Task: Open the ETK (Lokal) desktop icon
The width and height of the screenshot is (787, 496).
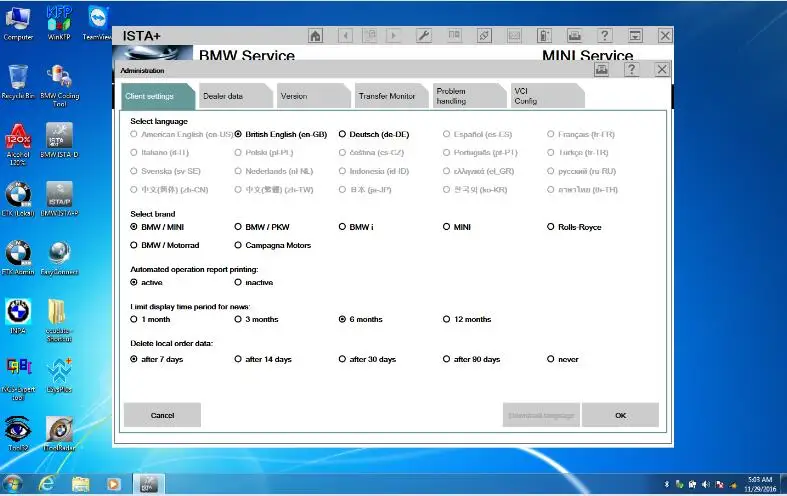Action: pos(18,199)
